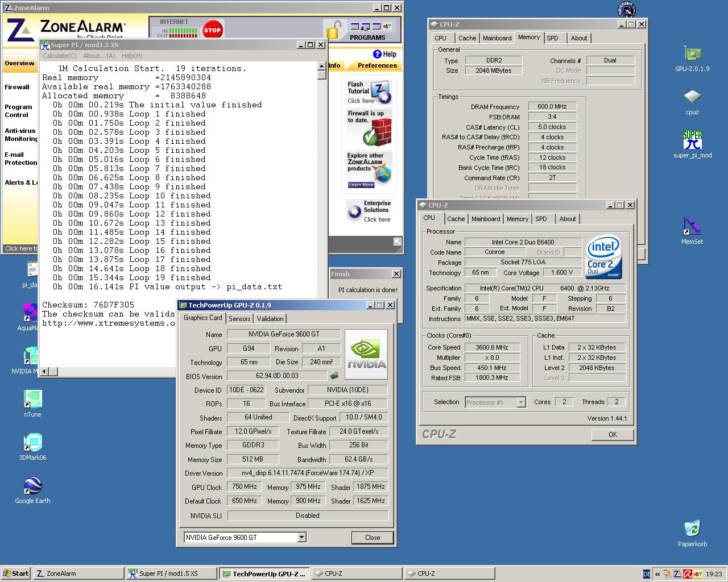Select Program Control in ZoneAlarm sidebar

18,111
